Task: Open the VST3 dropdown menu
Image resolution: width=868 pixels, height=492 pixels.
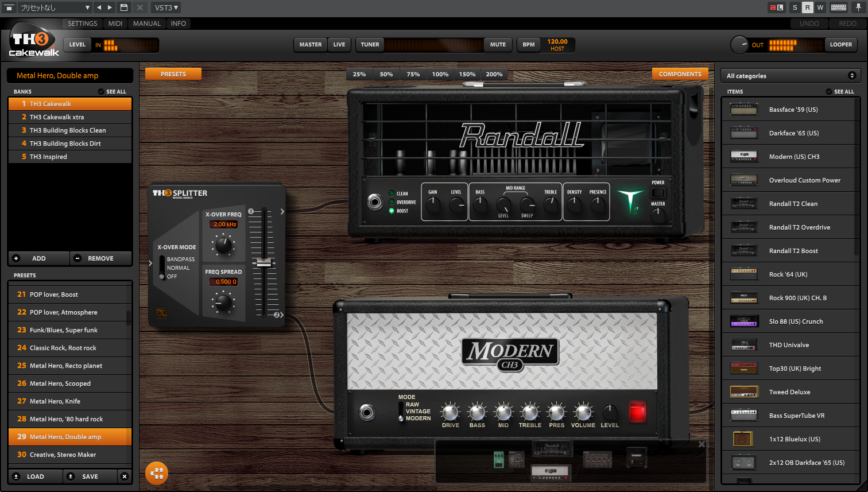Action: pyautogui.click(x=166, y=7)
